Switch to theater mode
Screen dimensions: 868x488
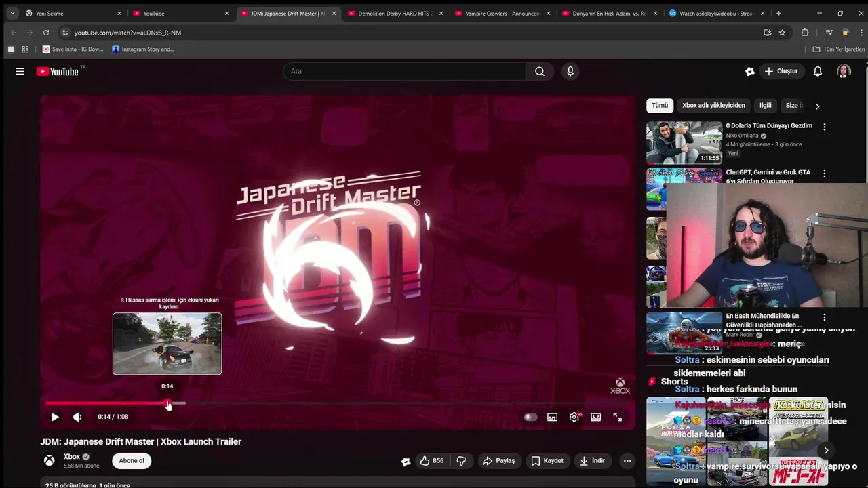coord(596,417)
